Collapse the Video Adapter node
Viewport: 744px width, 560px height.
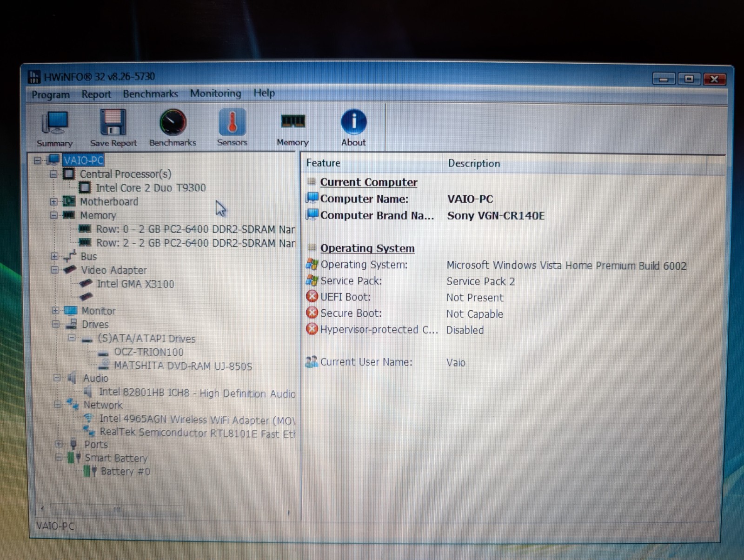click(x=54, y=269)
